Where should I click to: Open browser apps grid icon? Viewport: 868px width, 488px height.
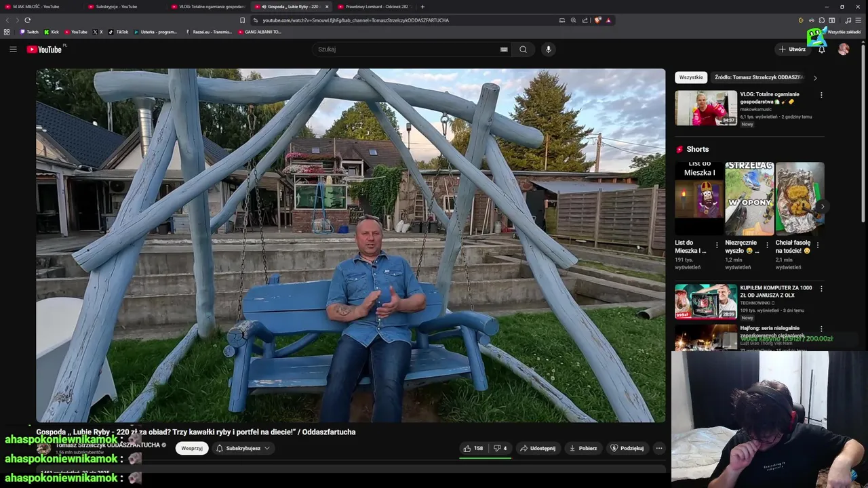tap(7, 32)
